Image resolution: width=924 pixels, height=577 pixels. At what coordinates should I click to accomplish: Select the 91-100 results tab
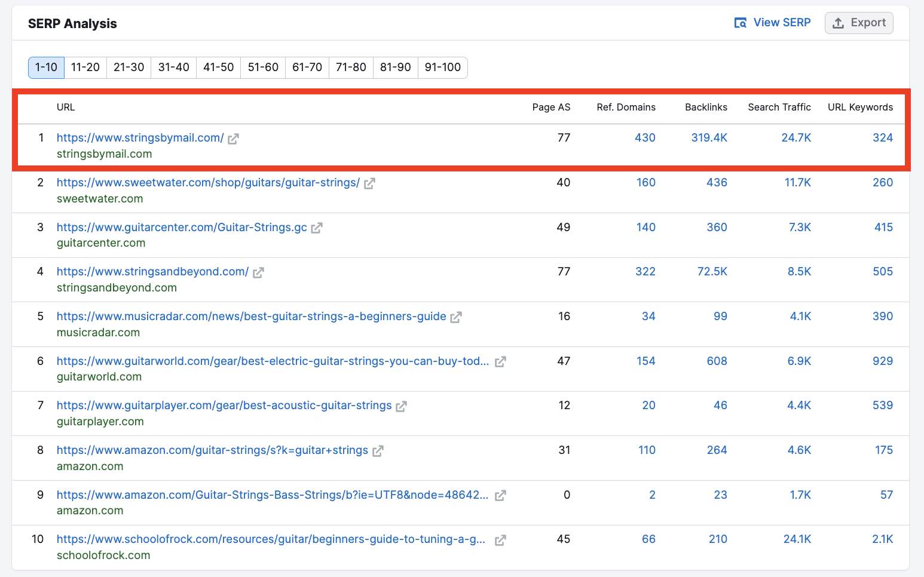coord(443,67)
